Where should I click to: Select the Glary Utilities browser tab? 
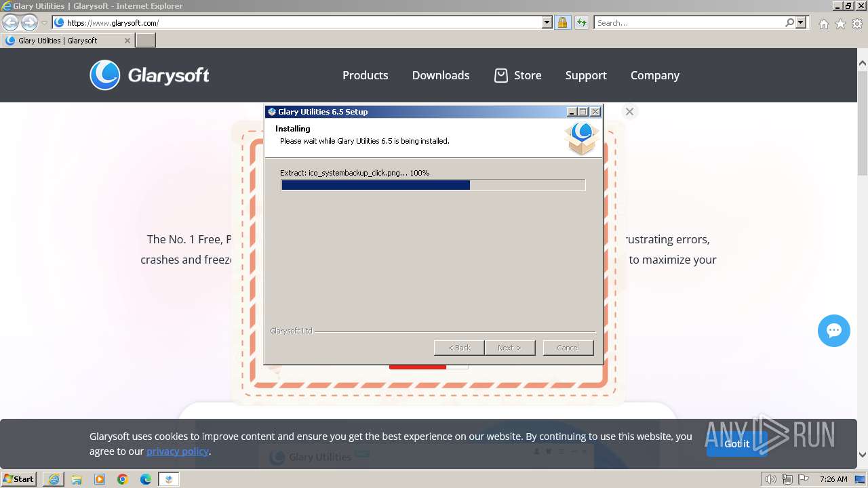pyautogui.click(x=68, y=41)
